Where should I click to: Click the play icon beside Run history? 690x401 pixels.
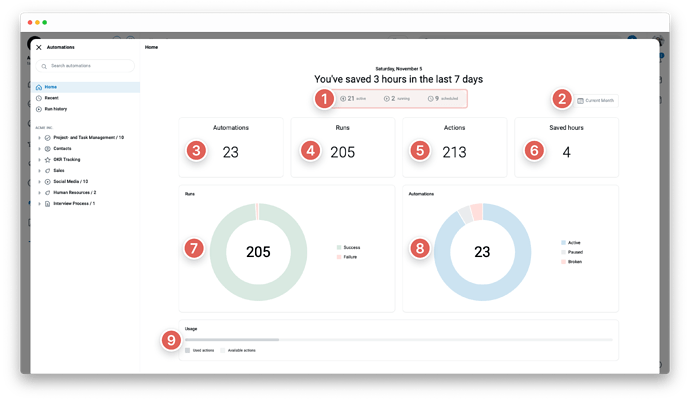pyautogui.click(x=39, y=109)
